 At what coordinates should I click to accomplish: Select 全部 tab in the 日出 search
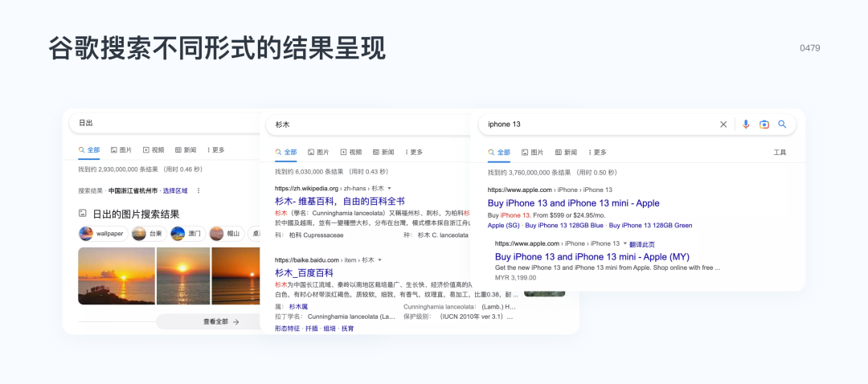tap(89, 150)
